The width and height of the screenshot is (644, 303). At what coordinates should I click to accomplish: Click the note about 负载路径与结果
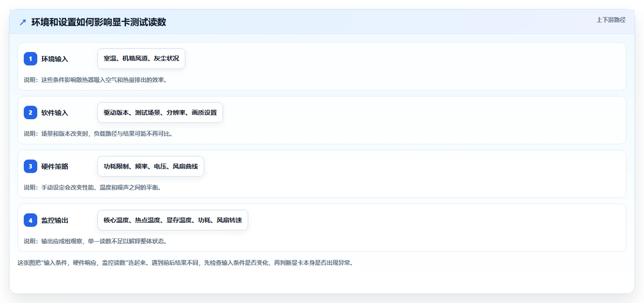tap(98, 134)
